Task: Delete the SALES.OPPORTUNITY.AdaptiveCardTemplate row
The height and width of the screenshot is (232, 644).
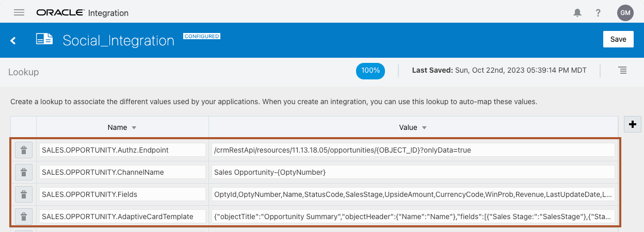Action: click(x=23, y=217)
